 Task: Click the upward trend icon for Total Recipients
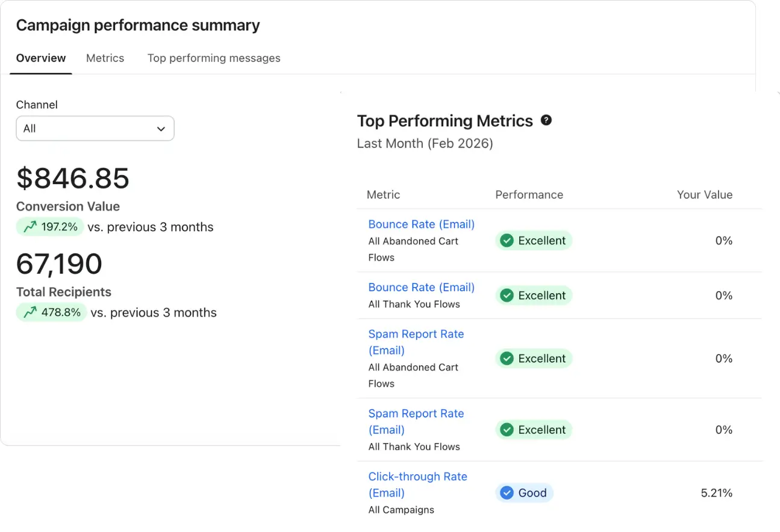(30, 312)
